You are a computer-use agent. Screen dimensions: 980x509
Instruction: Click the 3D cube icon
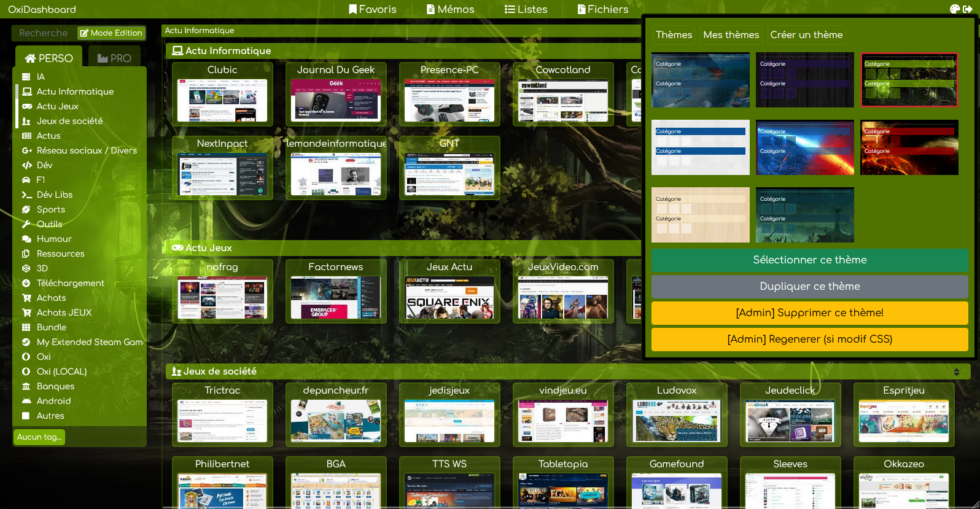coord(26,268)
